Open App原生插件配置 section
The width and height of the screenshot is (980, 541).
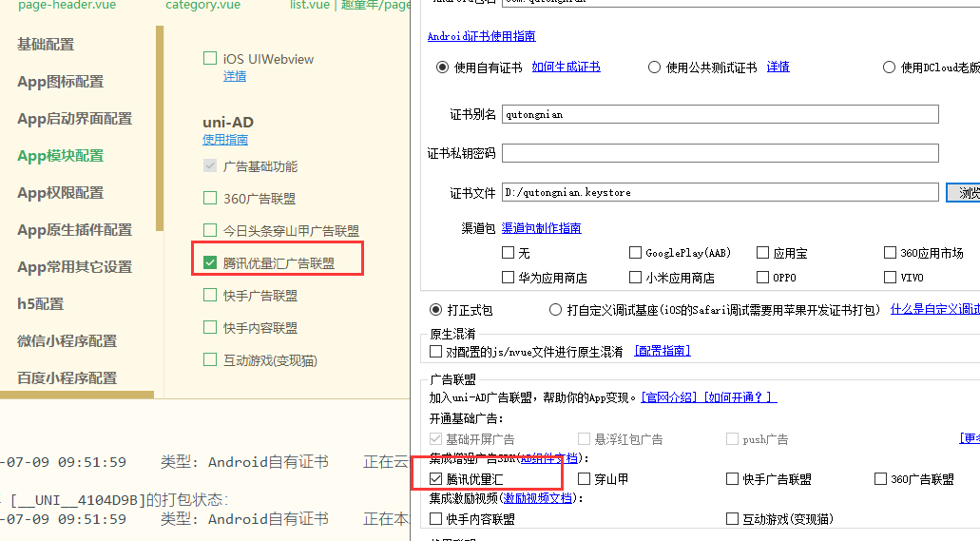click(x=74, y=229)
